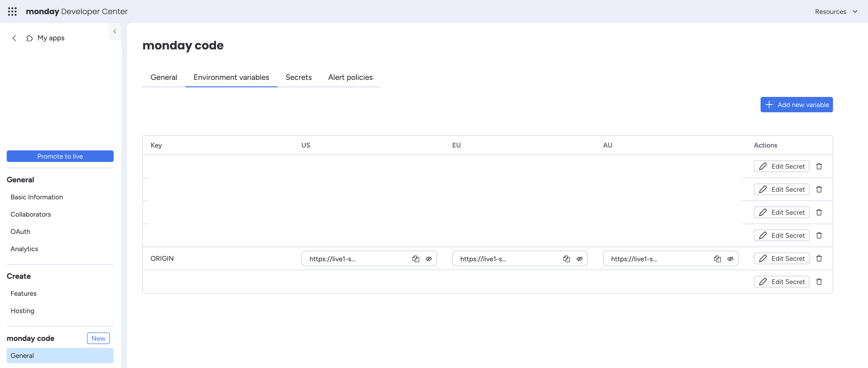Toggle visibility of AU ORIGIN value
This screenshot has width=868, height=368.
[x=730, y=259]
